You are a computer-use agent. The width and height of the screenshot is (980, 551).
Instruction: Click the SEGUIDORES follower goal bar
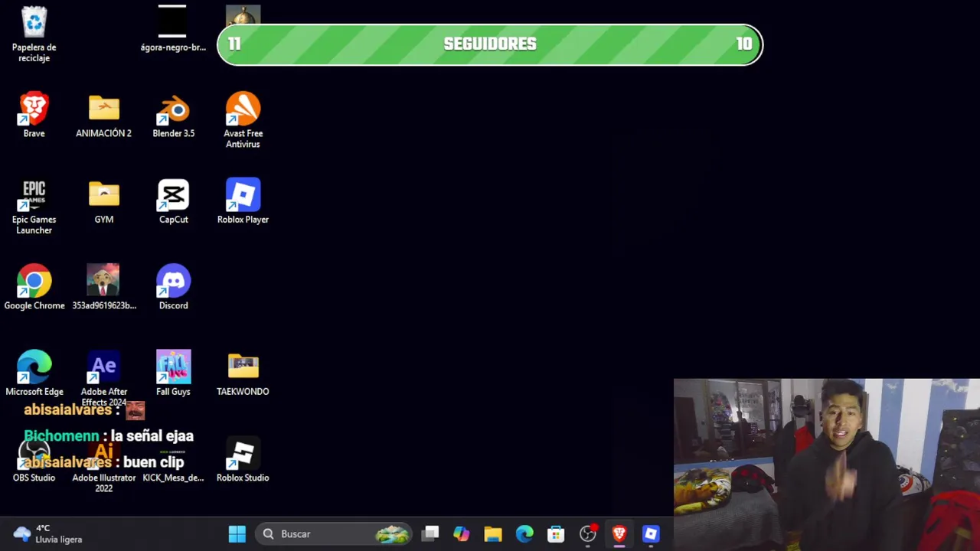click(x=490, y=44)
